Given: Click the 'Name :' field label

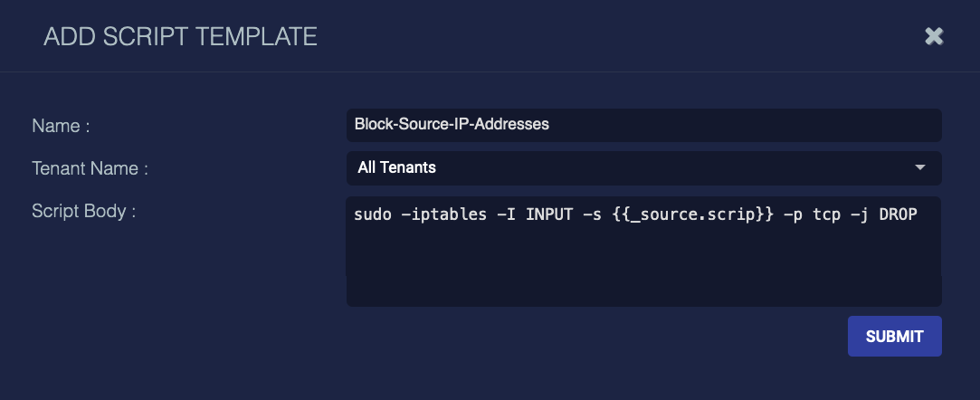Looking at the screenshot, I should pyautogui.click(x=61, y=127).
